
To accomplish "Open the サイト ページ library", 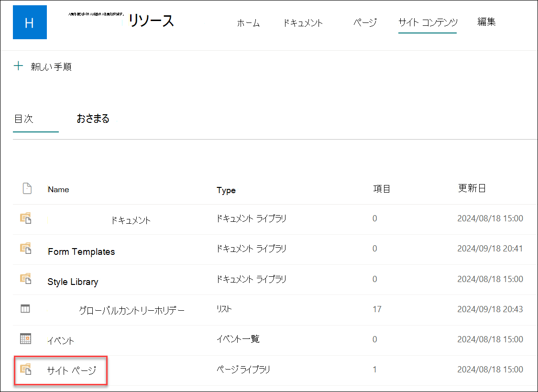I will (72, 370).
